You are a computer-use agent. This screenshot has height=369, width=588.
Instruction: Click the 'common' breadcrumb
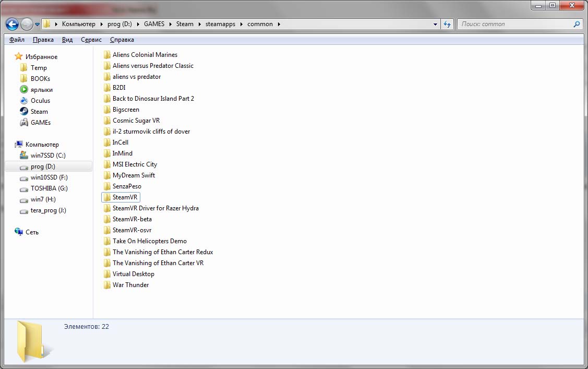pos(260,24)
